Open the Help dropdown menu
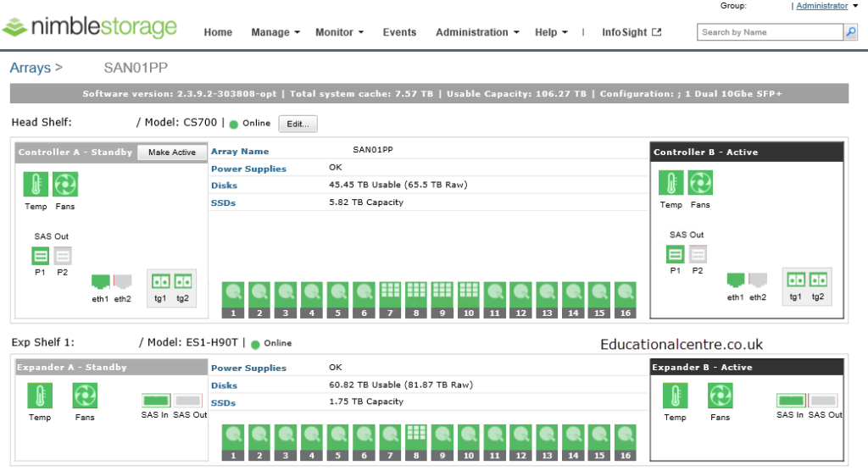 coord(551,32)
